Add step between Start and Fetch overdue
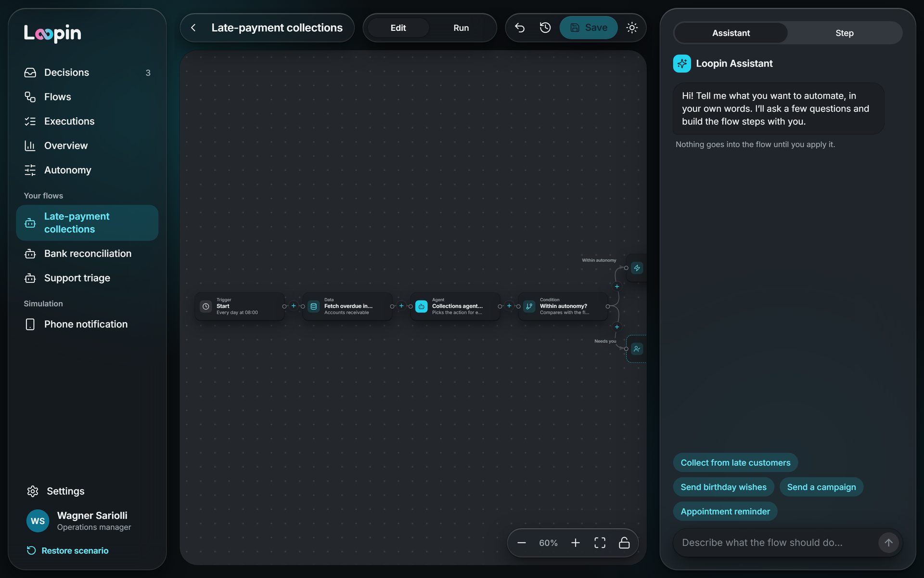924x578 pixels. coord(294,306)
